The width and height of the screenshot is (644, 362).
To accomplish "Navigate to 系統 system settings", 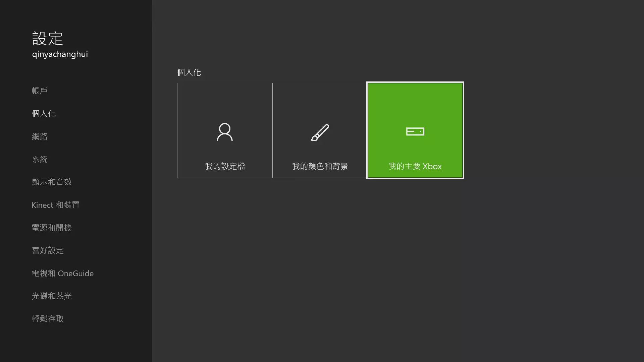I will 40,159.
